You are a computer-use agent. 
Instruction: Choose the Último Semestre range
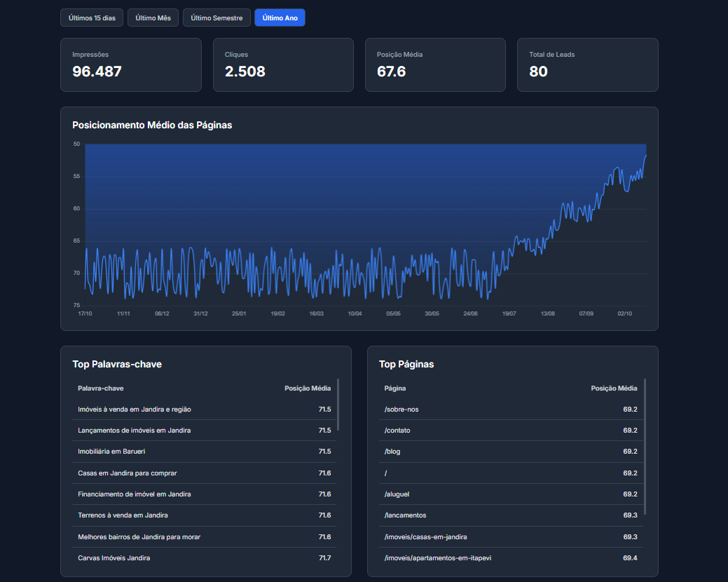click(x=217, y=18)
